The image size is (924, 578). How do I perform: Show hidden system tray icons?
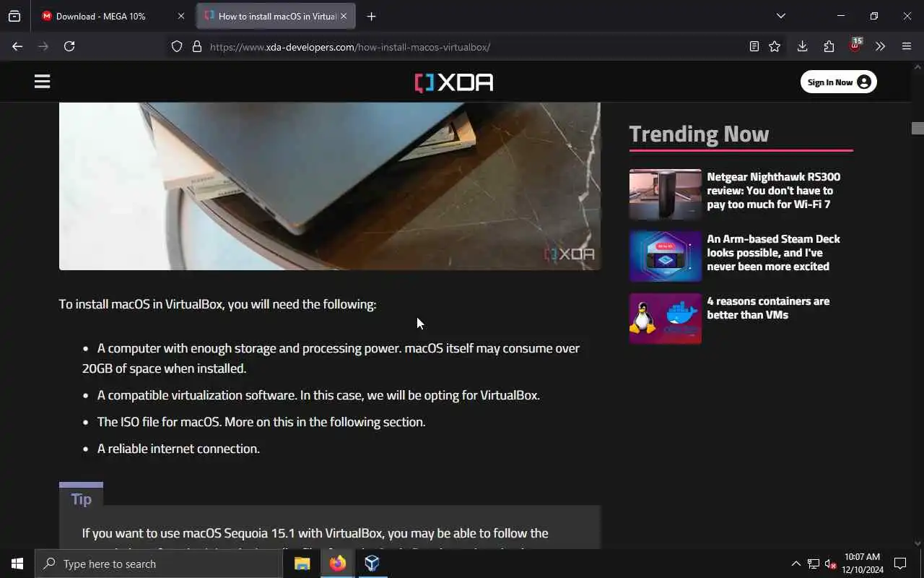[x=796, y=564]
